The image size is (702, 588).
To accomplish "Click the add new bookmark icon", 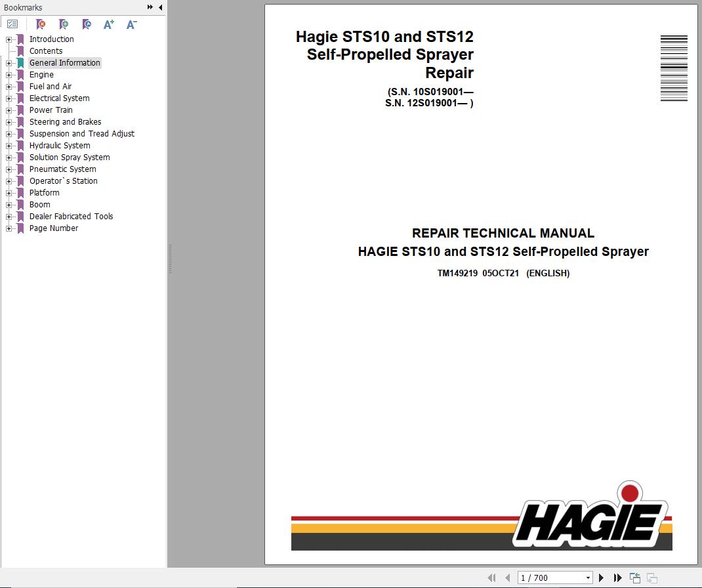I will 64,24.
